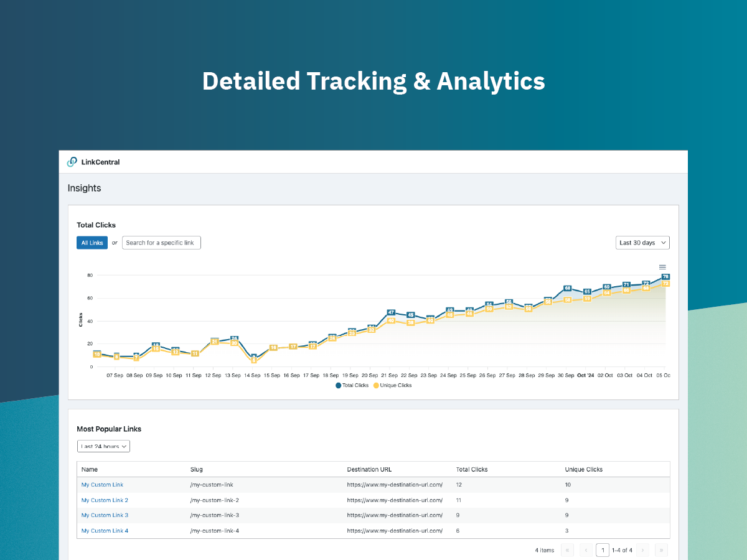Viewport: 747px width, 560px height.
Task: Open the My Custom Link 4 link
Action: [x=105, y=531]
